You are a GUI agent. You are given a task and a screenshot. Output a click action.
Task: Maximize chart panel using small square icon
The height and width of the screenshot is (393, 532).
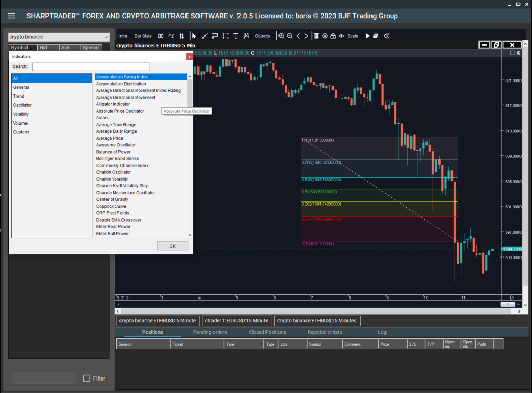coord(512,53)
